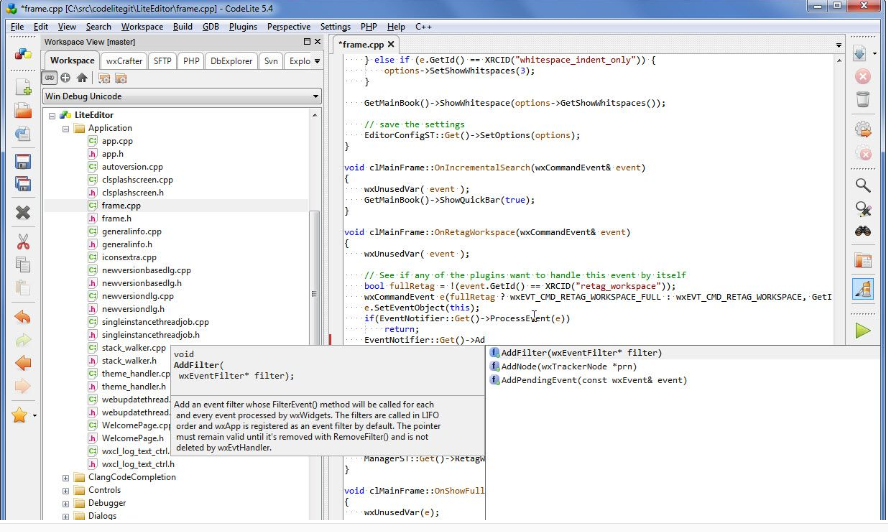This screenshot has width=888, height=532.
Task: Click the trash can clean icon
Action: [863, 99]
